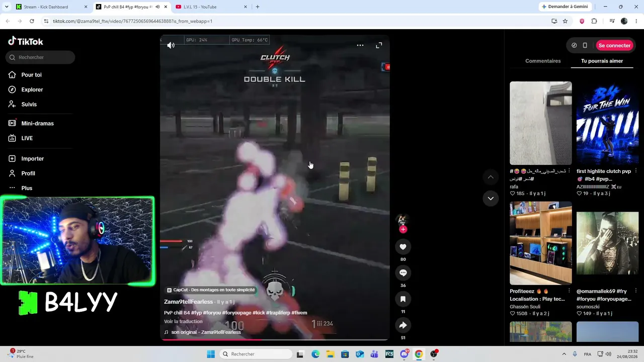The width and height of the screenshot is (644, 362).
Task: Go to the Profil page
Action: coord(28,173)
